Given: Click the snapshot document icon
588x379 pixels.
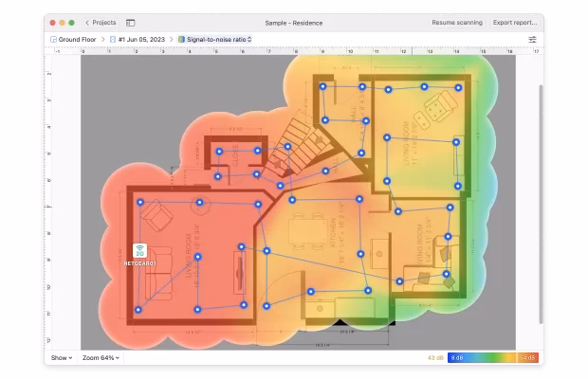Looking at the screenshot, I should tap(113, 40).
